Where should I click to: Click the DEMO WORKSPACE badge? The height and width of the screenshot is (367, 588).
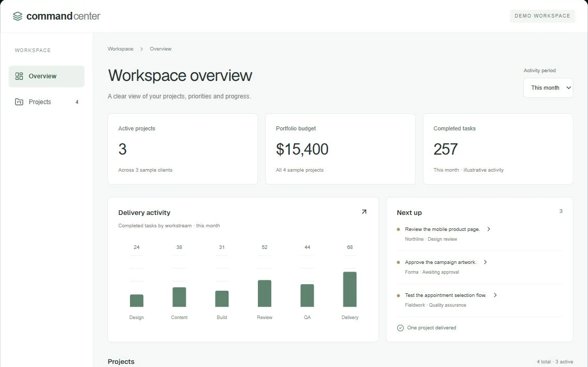pos(542,16)
